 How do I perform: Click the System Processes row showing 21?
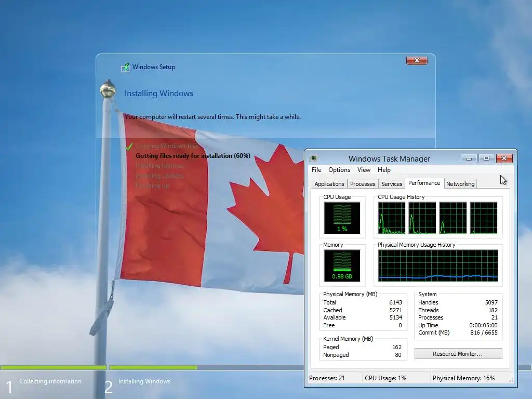pos(458,317)
